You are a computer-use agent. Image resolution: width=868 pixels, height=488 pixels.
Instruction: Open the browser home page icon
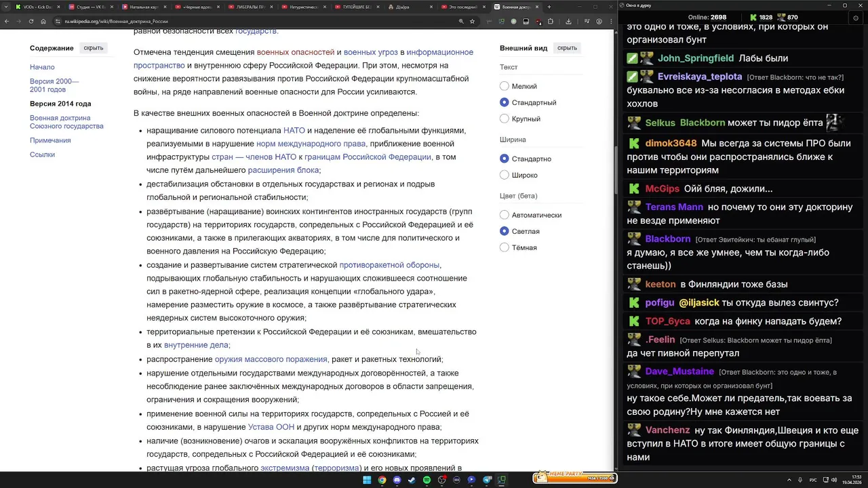point(43,21)
